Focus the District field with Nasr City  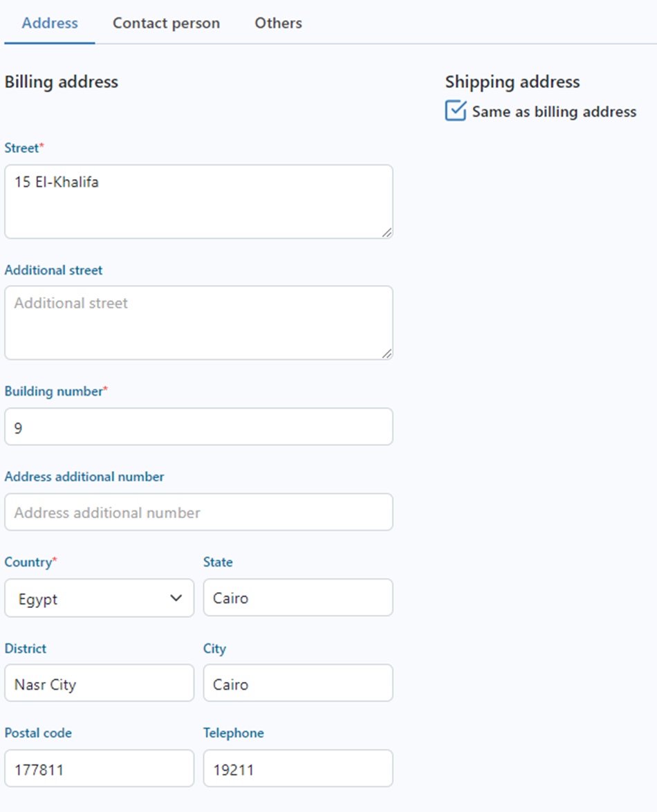[x=99, y=683]
